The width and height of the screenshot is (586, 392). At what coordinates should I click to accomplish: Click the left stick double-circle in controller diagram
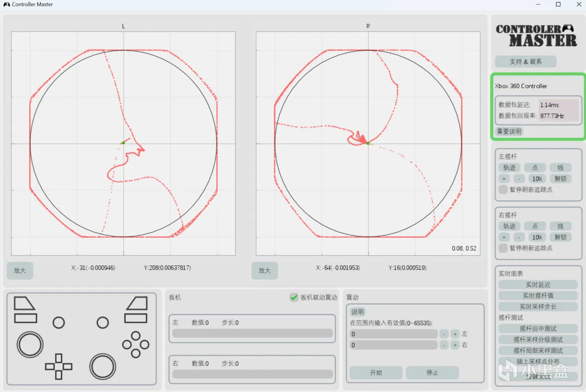tap(30, 344)
